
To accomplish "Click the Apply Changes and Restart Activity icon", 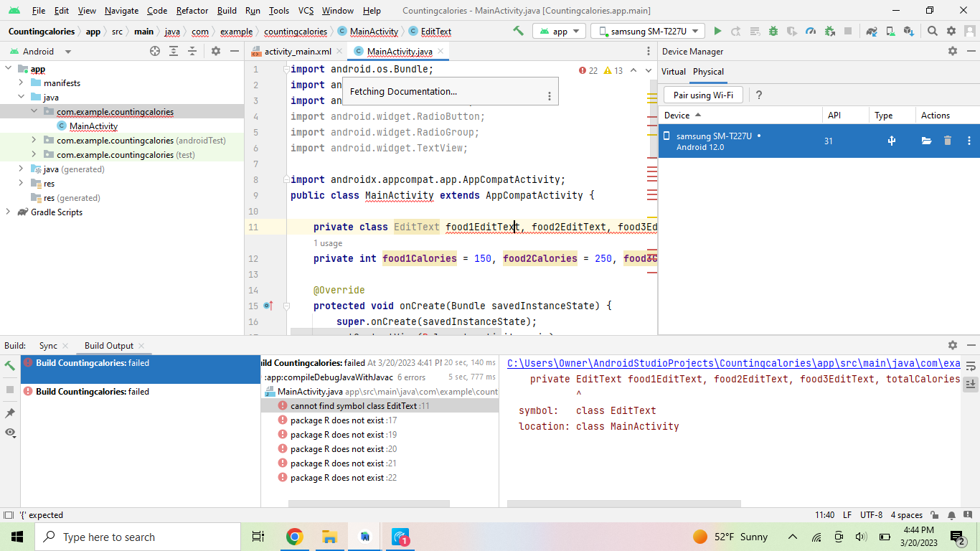I will (x=736, y=31).
